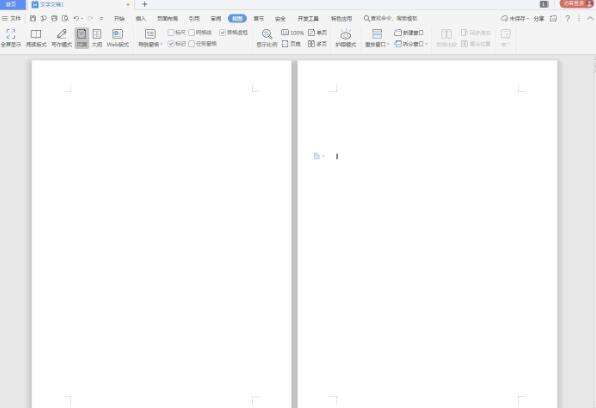Viewport: 596px width, 408px height.
Task: Switch to outline view
Action: 97,37
